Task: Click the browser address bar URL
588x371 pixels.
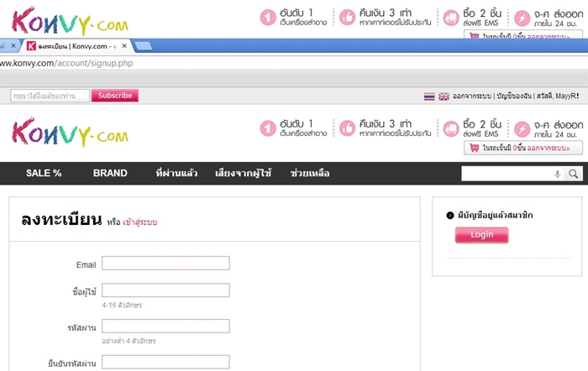Action: pos(66,63)
